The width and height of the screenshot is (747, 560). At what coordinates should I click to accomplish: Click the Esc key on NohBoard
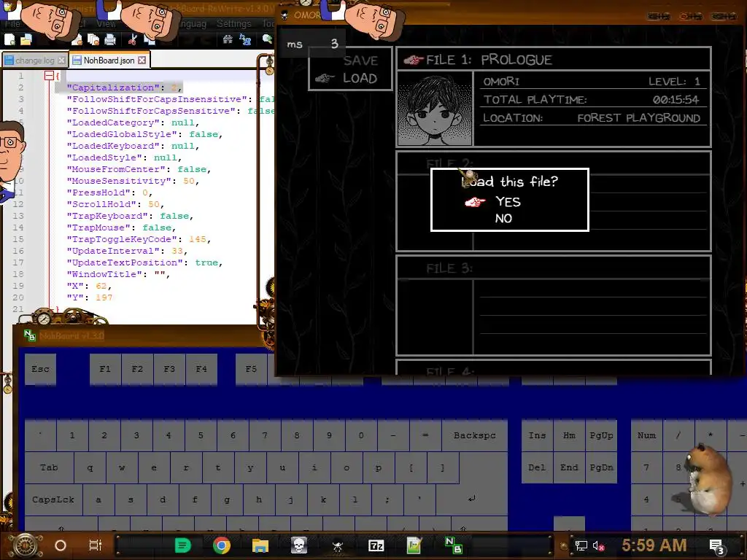[41, 369]
